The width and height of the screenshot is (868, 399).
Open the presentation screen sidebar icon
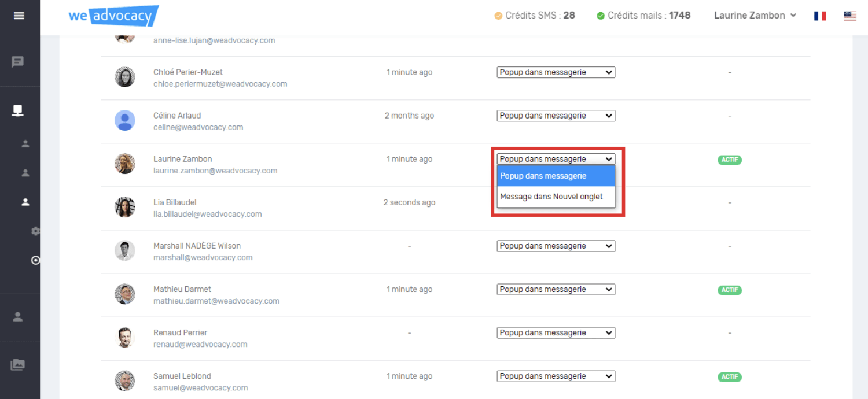(18, 110)
